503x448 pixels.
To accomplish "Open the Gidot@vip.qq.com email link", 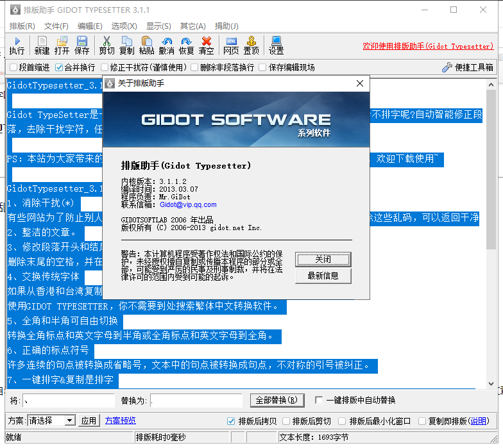I will 188,204.
